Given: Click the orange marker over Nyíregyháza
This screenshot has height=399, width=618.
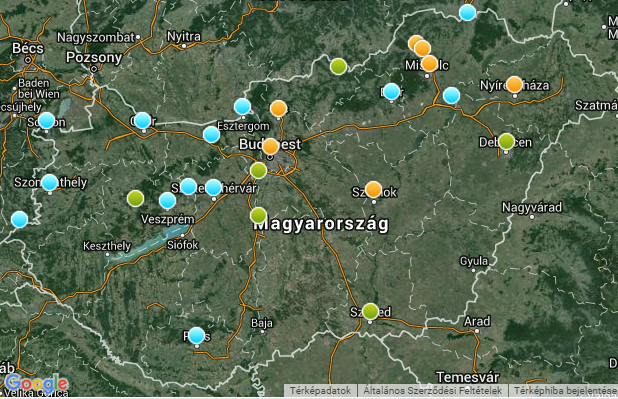Looking at the screenshot, I should pyautogui.click(x=514, y=84).
